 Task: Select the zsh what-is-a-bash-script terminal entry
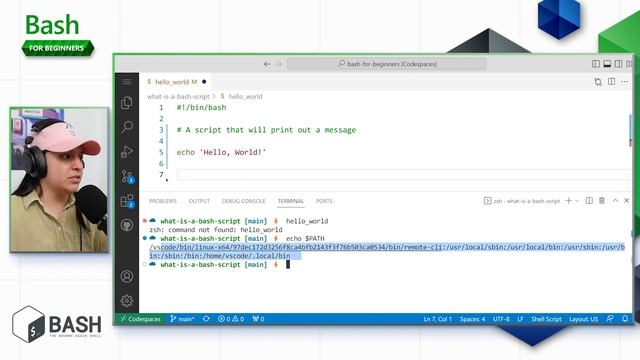point(522,201)
